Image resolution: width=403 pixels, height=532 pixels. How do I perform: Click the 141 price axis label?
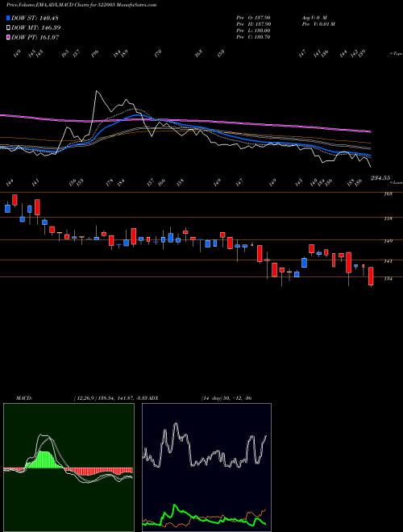[388, 261]
